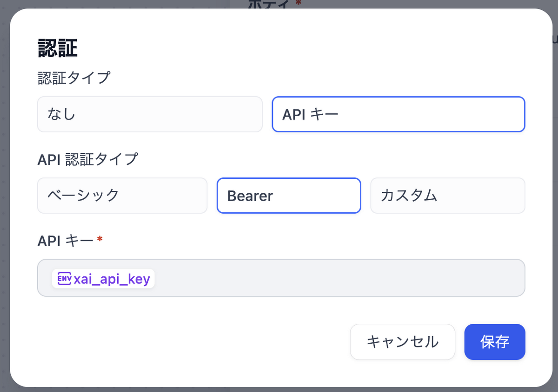Click the キャンセル button
Screen dimensions: 558x392
tap(402, 342)
